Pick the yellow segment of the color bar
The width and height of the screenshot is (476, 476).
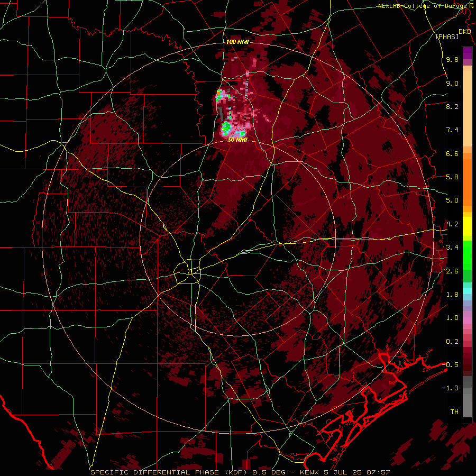467,226
